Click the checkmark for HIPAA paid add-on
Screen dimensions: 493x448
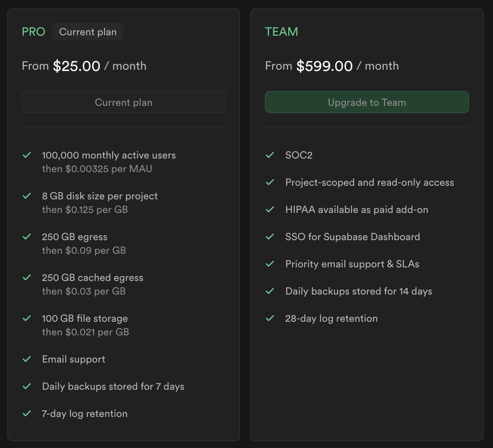(x=270, y=210)
